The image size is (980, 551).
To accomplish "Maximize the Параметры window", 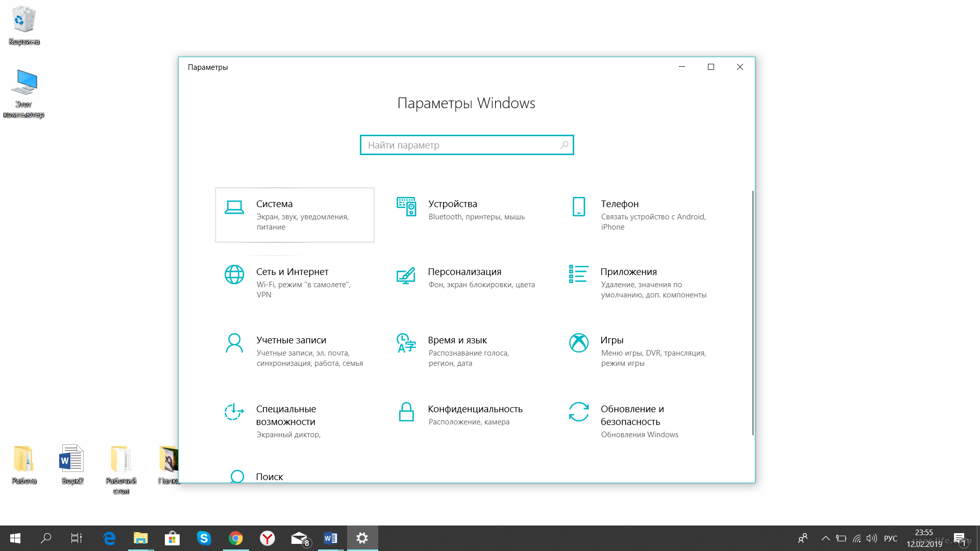I will click(710, 67).
